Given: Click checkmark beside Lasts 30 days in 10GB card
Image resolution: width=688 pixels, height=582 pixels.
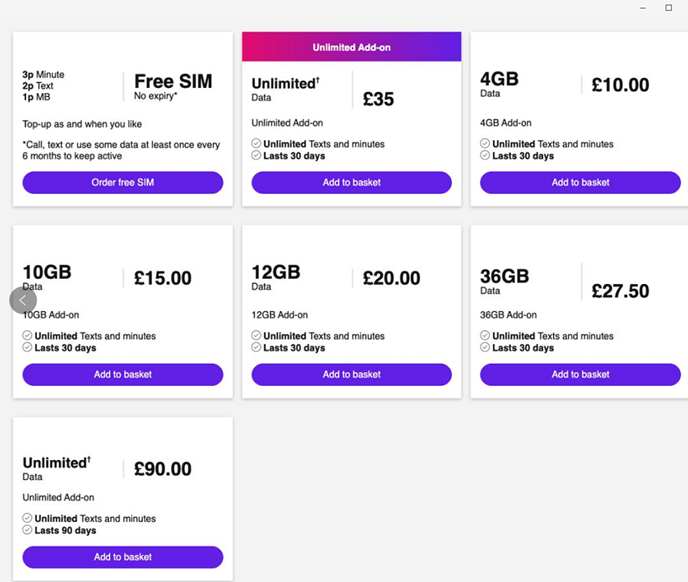Looking at the screenshot, I should pyautogui.click(x=28, y=348).
